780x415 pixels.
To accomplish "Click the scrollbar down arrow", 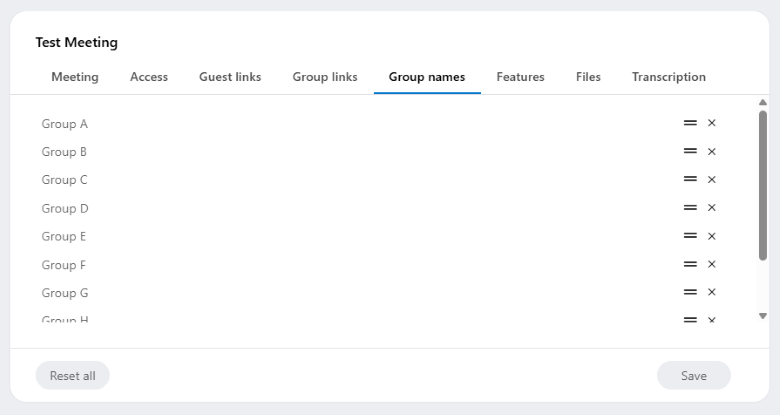I will pos(763,316).
